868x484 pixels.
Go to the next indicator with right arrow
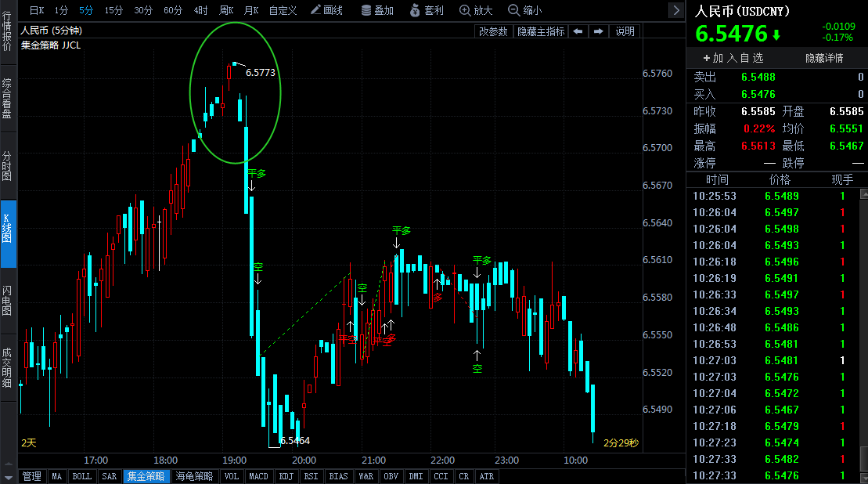point(599,31)
